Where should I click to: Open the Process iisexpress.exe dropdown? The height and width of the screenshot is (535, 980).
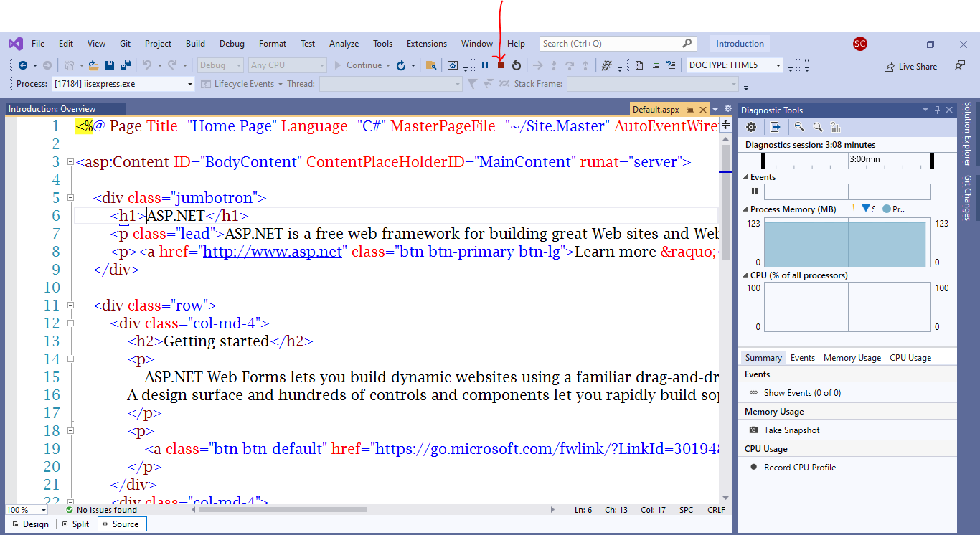pyautogui.click(x=190, y=84)
